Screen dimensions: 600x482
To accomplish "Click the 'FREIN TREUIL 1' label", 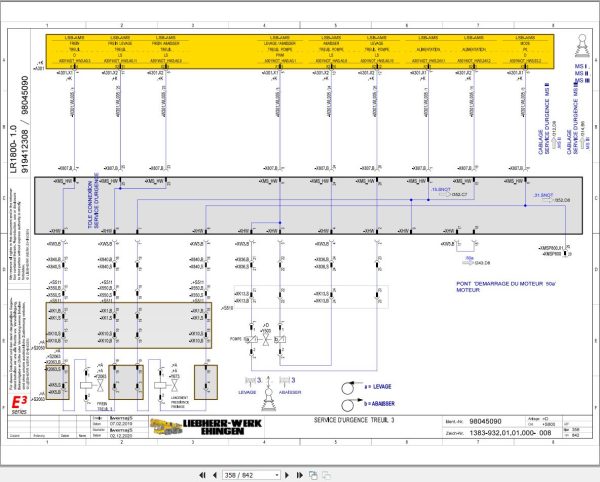I will pyautogui.click(x=102, y=406).
